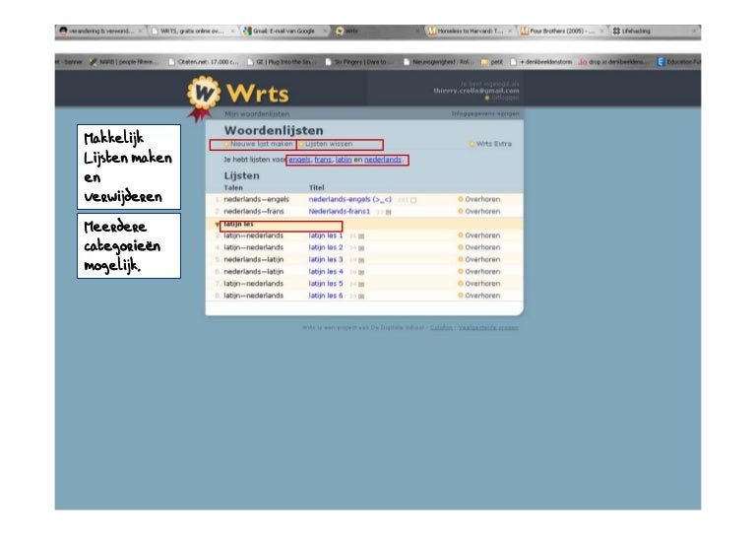Click the Wrts logo badge
Screen dimensions: 756x535
[x=202, y=97]
